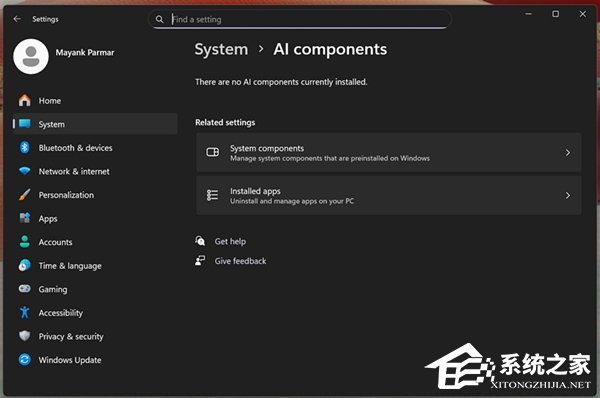Maximize the Settings window

click(556, 14)
